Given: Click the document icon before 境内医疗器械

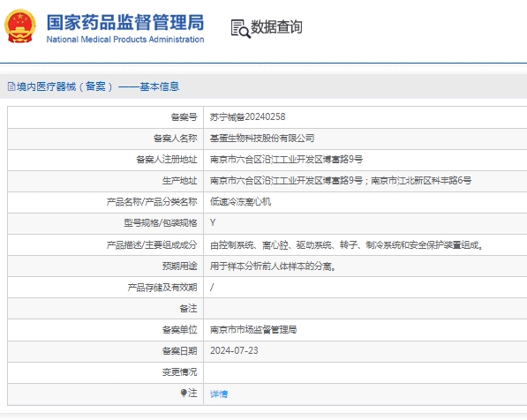Looking at the screenshot, I should click(x=11, y=86).
